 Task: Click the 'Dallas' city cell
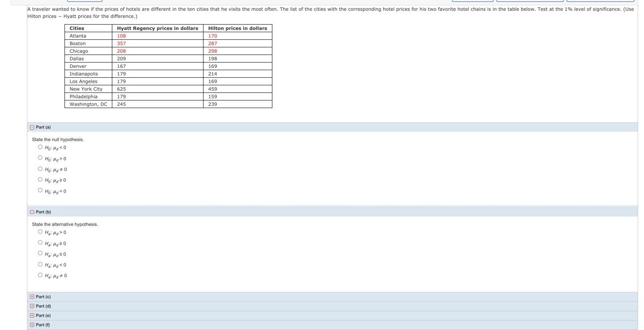89,58
